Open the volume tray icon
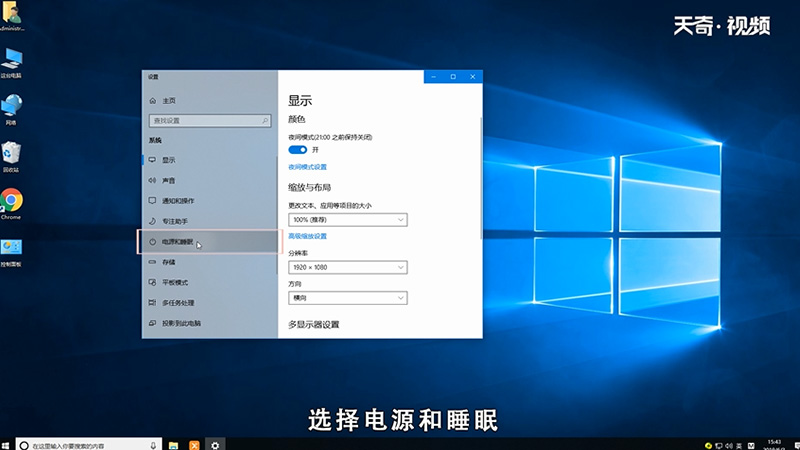 tap(729, 446)
